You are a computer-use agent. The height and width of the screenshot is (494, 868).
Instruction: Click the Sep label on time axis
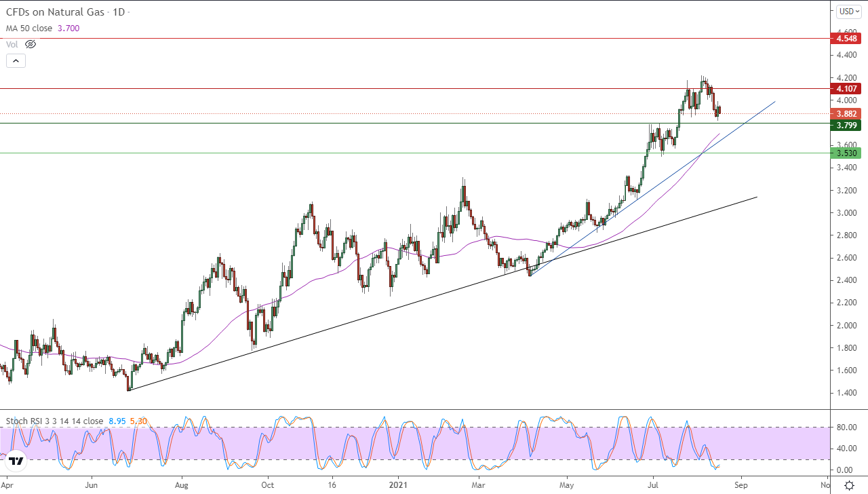coord(740,485)
